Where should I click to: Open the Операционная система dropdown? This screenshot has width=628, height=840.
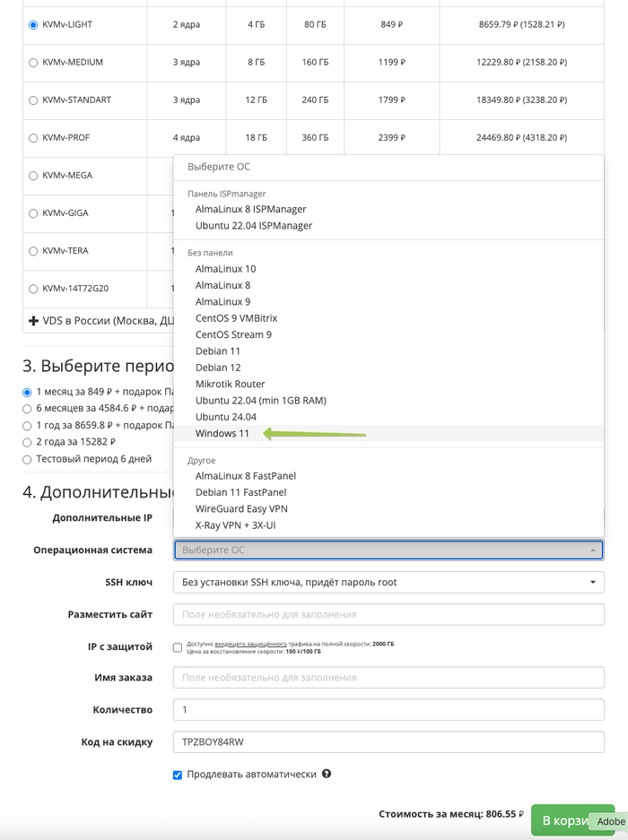pyautogui.click(x=388, y=550)
